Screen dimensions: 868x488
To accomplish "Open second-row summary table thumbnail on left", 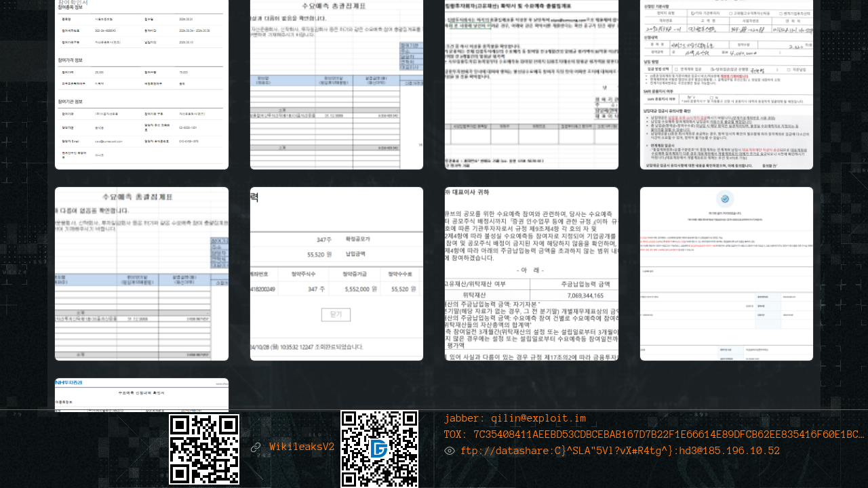I will (x=142, y=274).
